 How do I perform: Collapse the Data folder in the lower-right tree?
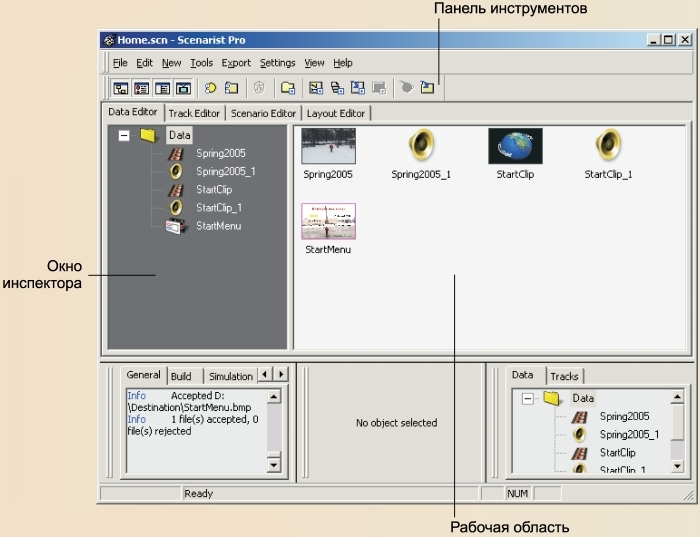point(527,399)
